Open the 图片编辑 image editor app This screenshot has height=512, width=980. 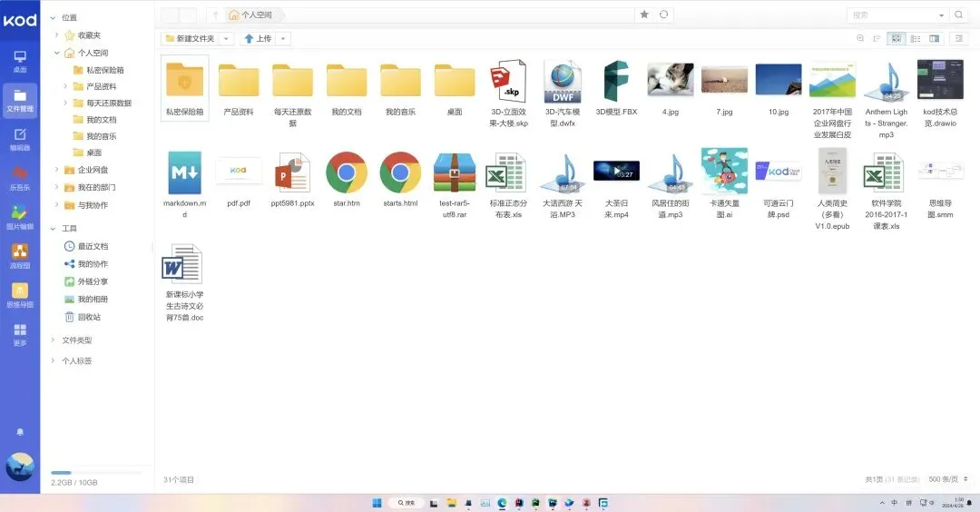[x=20, y=218]
